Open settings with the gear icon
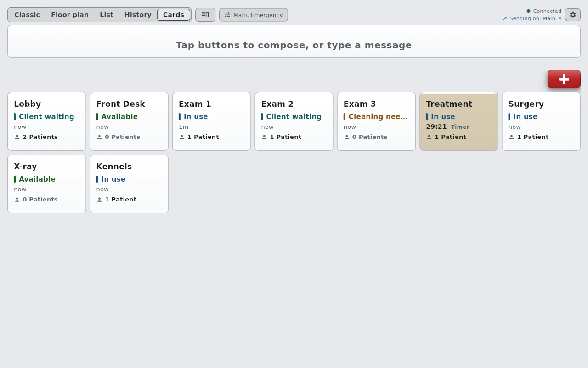588x368 pixels. click(x=573, y=15)
